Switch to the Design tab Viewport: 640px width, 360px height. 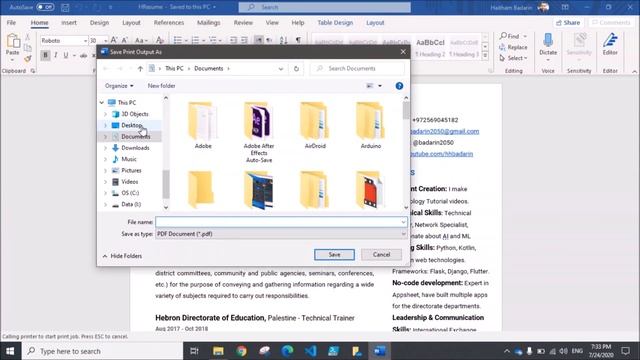click(99, 23)
